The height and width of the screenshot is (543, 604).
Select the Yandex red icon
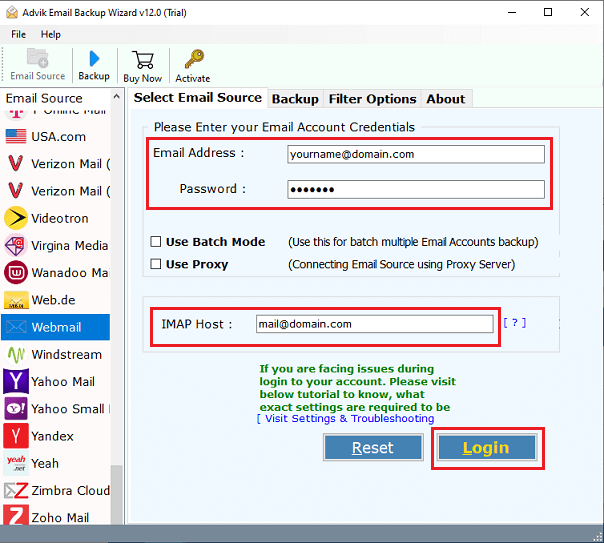pos(15,436)
